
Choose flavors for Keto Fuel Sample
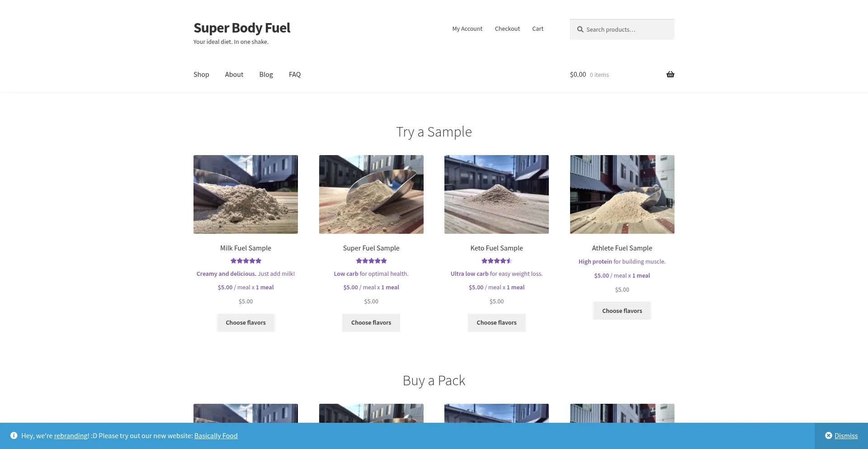[x=497, y=323]
